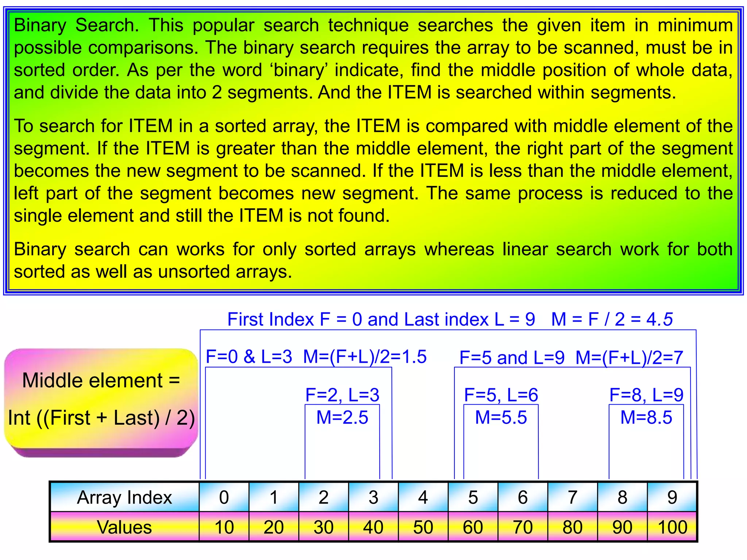
Task: Click the value cell 10
Action: [224, 527]
